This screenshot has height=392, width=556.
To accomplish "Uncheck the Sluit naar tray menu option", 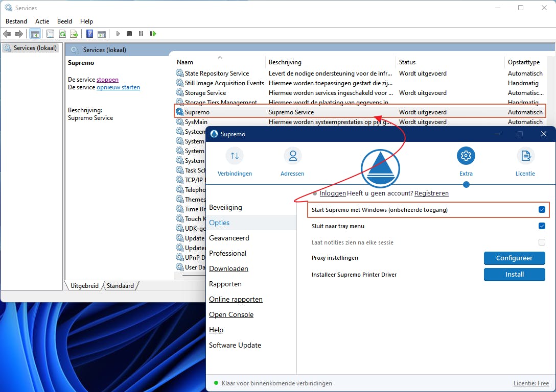I will click(x=542, y=226).
